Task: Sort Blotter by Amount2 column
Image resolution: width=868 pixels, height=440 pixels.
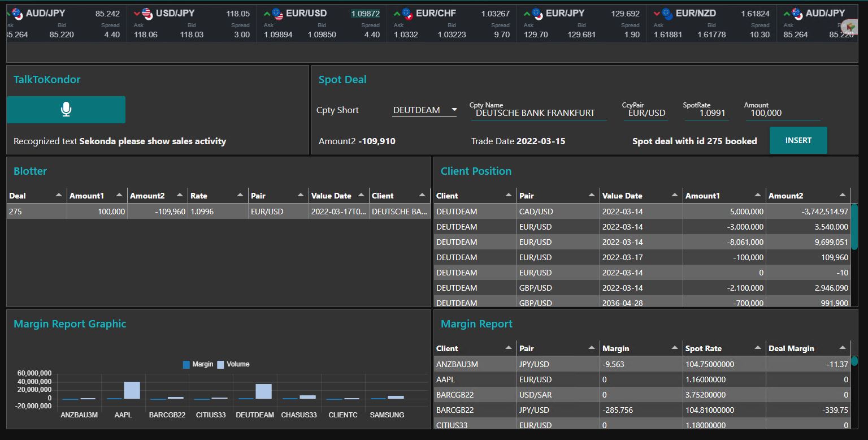Action: [157, 196]
